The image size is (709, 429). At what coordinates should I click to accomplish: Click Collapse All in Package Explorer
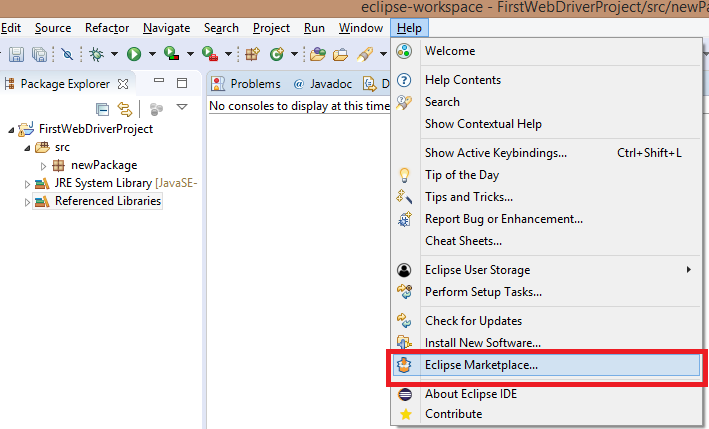(x=102, y=108)
